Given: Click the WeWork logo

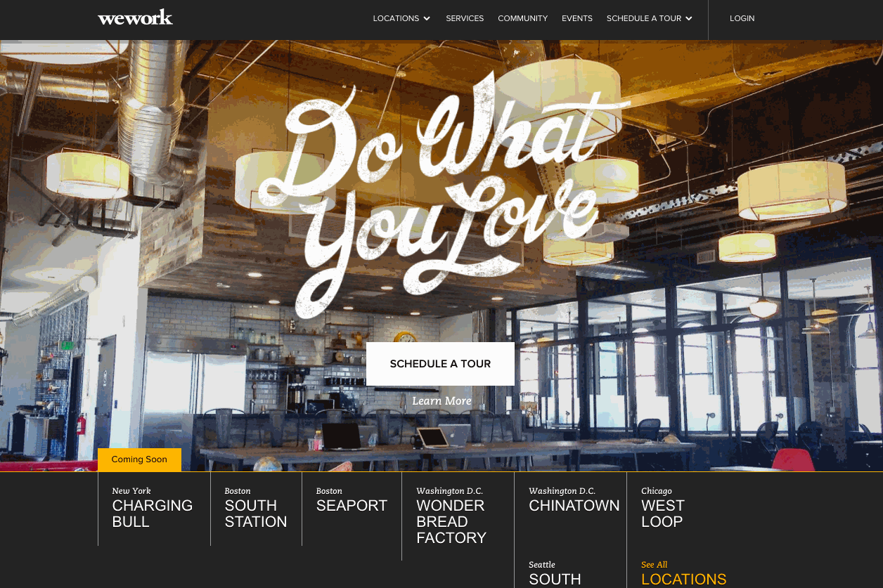Looking at the screenshot, I should (x=135, y=18).
